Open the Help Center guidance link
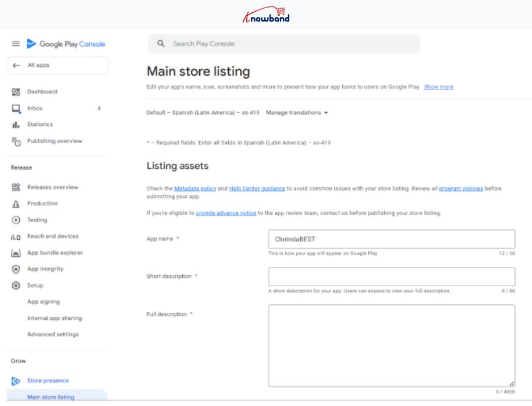The height and width of the screenshot is (406, 532). (257, 188)
